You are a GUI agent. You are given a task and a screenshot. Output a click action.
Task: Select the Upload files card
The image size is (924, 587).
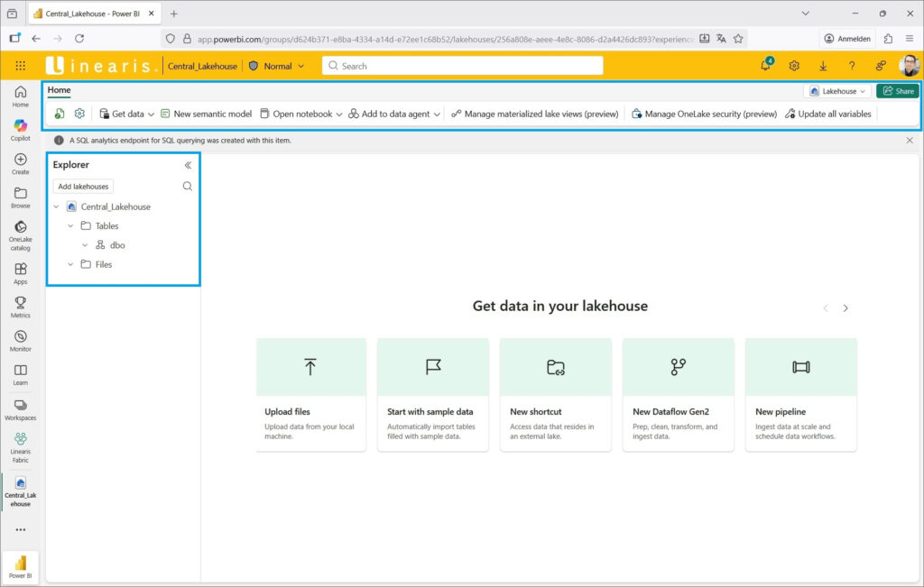(310, 394)
